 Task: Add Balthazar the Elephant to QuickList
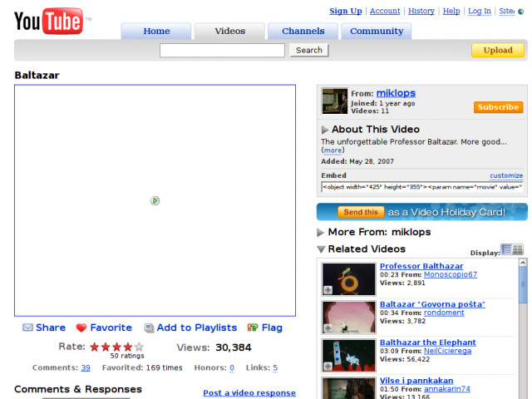click(x=328, y=367)
